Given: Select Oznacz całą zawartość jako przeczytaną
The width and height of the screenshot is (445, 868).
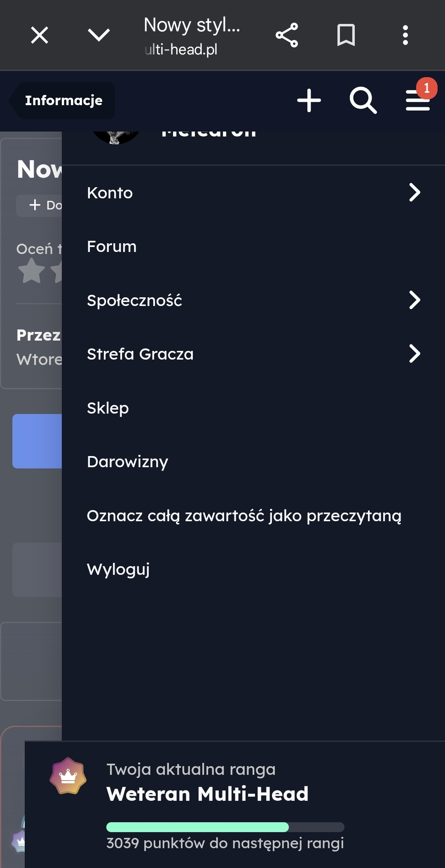Looking at the screenshot, I should (x=244, y=516).
